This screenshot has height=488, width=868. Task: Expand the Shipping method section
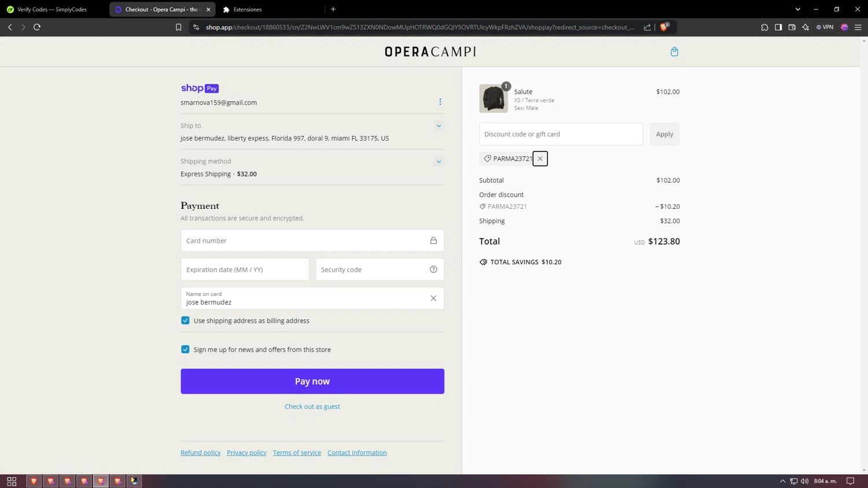tap(439, 162)
